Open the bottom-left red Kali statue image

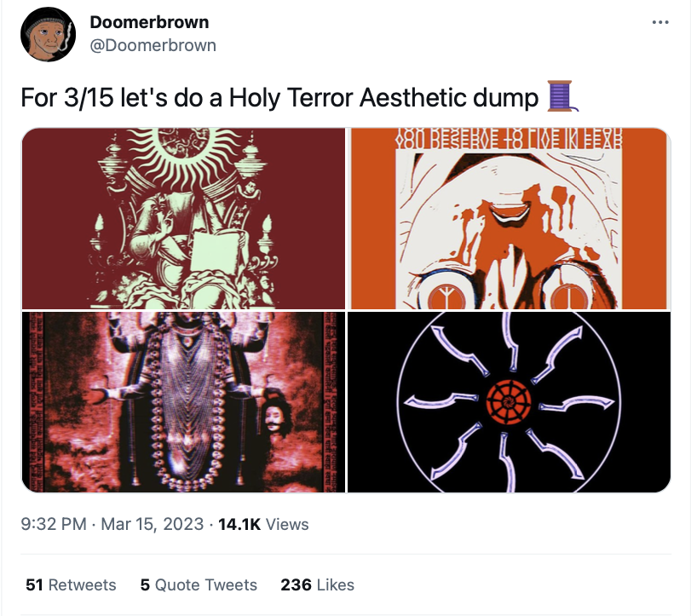(x=183, y=402)
